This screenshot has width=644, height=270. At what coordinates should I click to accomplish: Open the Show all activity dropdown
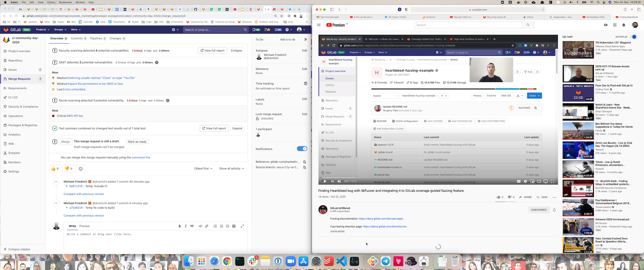(231, 169)
